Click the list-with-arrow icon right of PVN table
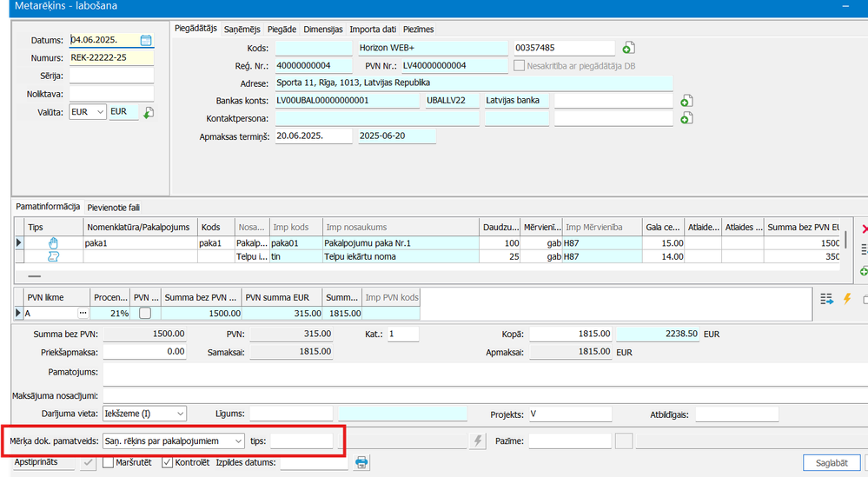The image size is (868, 477). pos(827,299)
